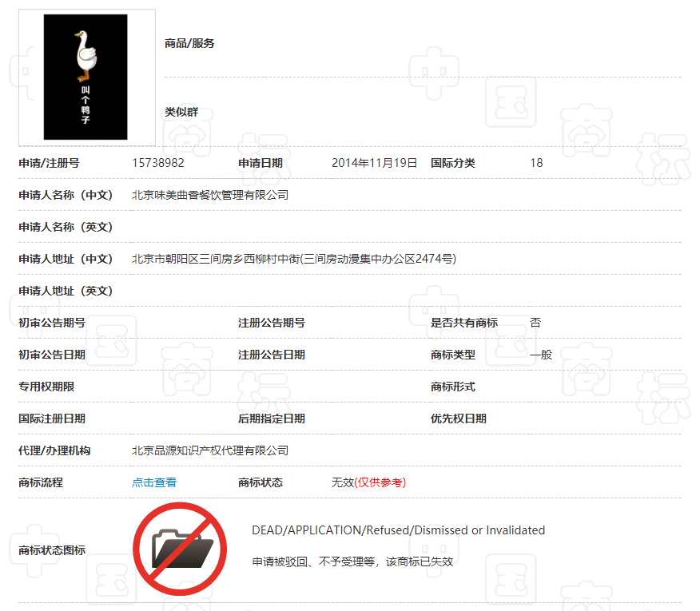Click the 是否共有商标 label
Viewport: 700px width, 611px height.
click(463, 323)
